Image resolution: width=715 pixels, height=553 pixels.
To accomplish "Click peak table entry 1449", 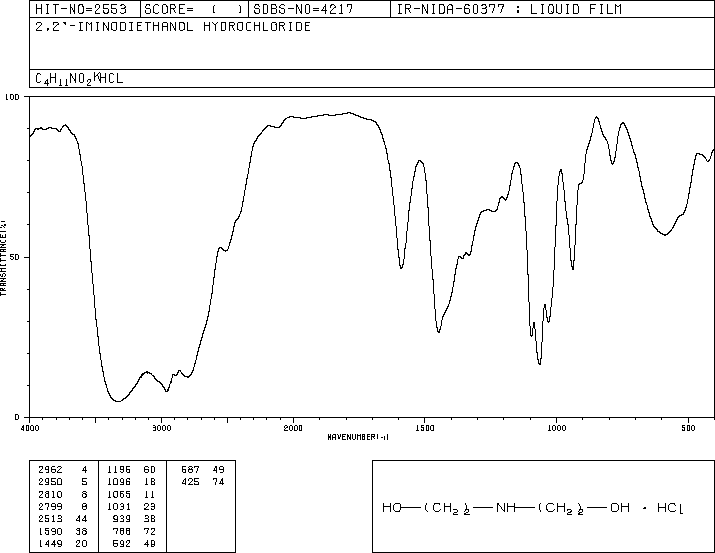I will (50, 544).
